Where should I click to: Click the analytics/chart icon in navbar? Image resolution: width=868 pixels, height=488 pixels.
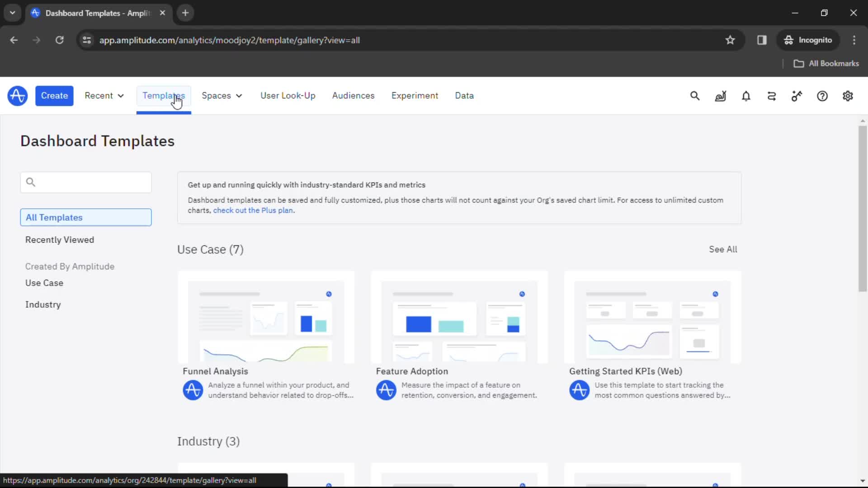point(720,95)
